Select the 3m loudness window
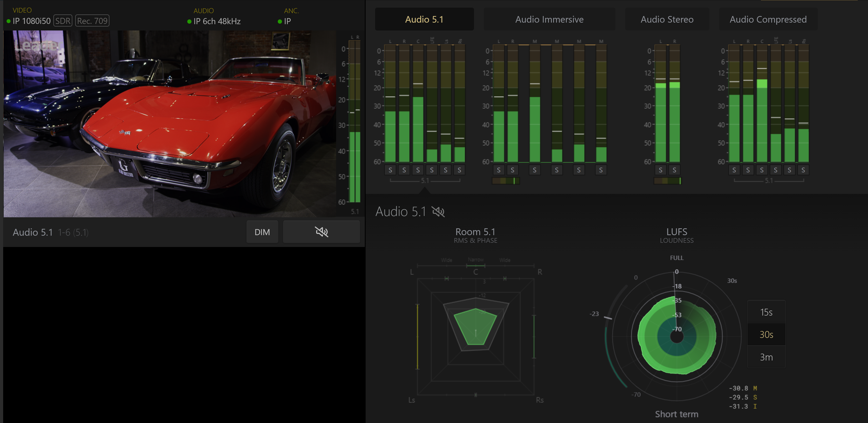The image size is (868, 423). tap(766, 357)
